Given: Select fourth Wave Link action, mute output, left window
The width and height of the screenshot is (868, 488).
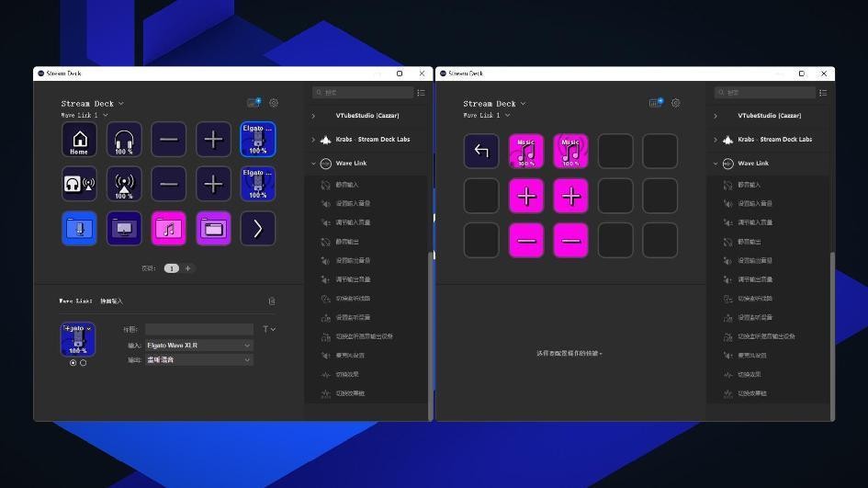Looking at the screenshot, I should tap(366, 242).
